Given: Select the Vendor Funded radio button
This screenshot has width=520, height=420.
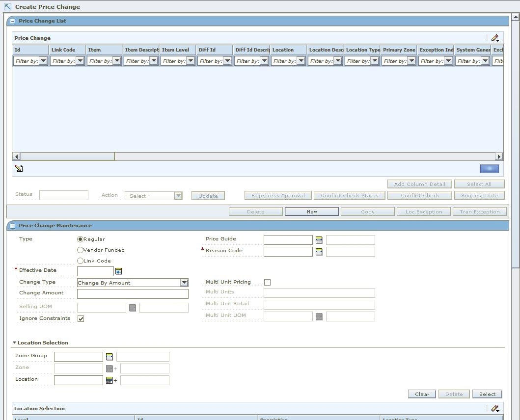Looking at the screenshot, I should (80, 250).
